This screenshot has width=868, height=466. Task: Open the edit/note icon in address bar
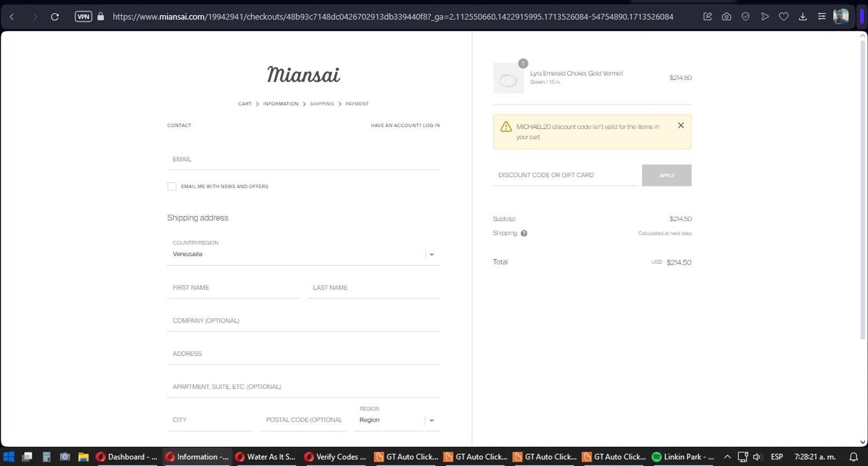[707, 17]
